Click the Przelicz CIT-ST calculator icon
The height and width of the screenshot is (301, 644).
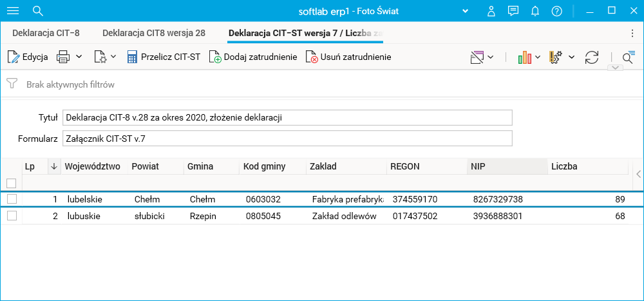(132, 57)
